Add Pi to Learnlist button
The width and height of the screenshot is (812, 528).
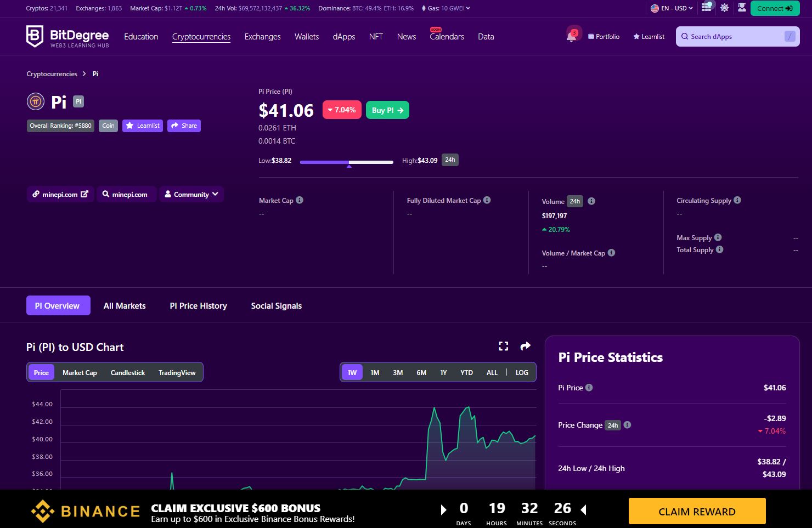(143, 126)
